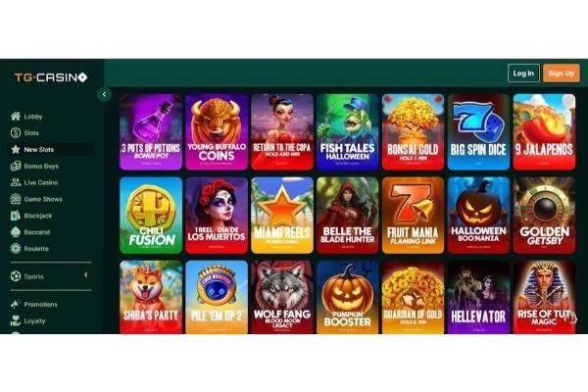Collapse the sidebar with the chevron button
Image resolution: width=588 pixels, height=392 pixels.
pyautogui.click(x=104, y=94)
